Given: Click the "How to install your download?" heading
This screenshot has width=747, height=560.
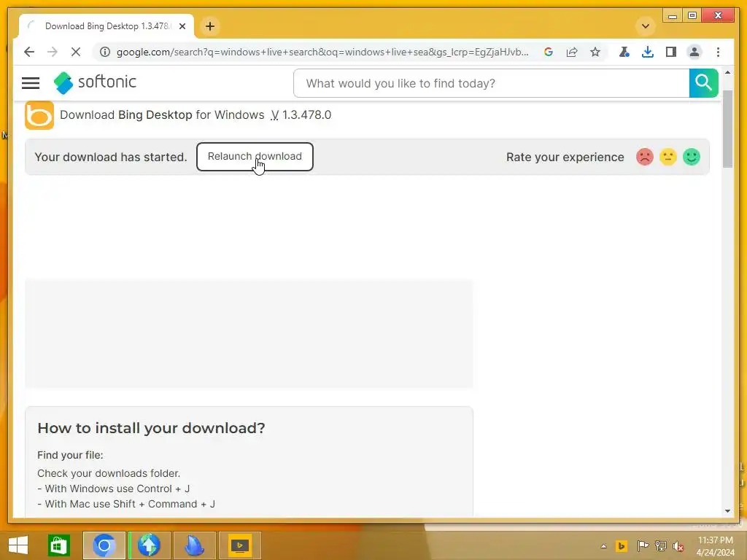Looking at the screenshot, I should click(151, 427).
